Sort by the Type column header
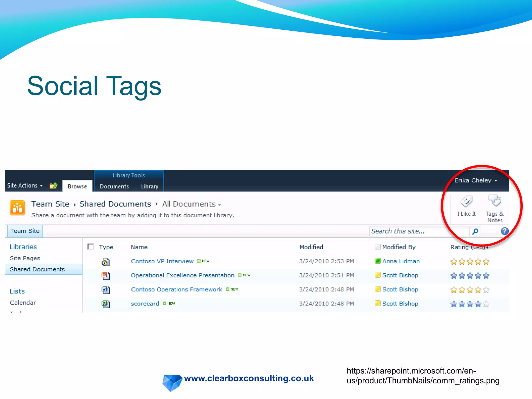Viewport: 532px width, 399px height. (x=106, y=247)
